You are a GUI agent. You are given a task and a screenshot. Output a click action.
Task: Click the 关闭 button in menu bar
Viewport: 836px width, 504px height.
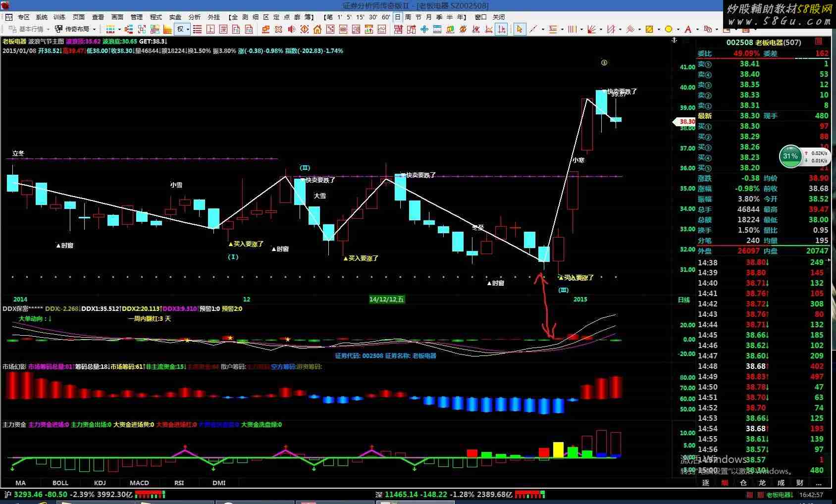coord(499,17)
